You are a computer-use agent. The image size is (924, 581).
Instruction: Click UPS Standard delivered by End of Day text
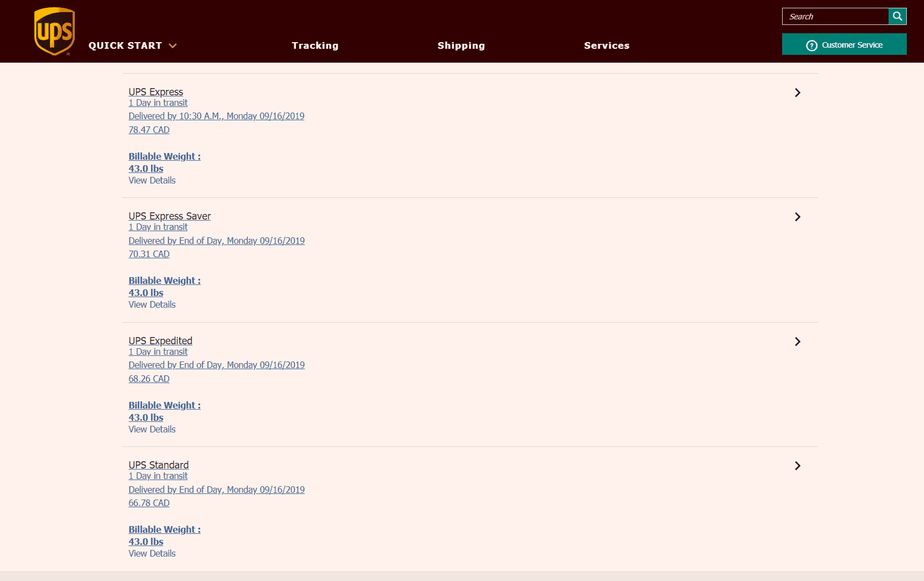217,490
